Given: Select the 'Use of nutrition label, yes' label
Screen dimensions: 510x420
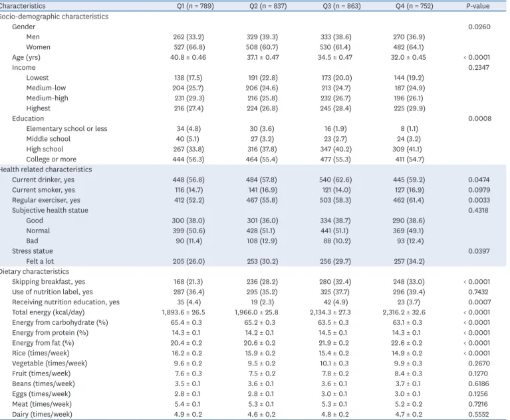Looking at the screenshot, I should (53, 292).
